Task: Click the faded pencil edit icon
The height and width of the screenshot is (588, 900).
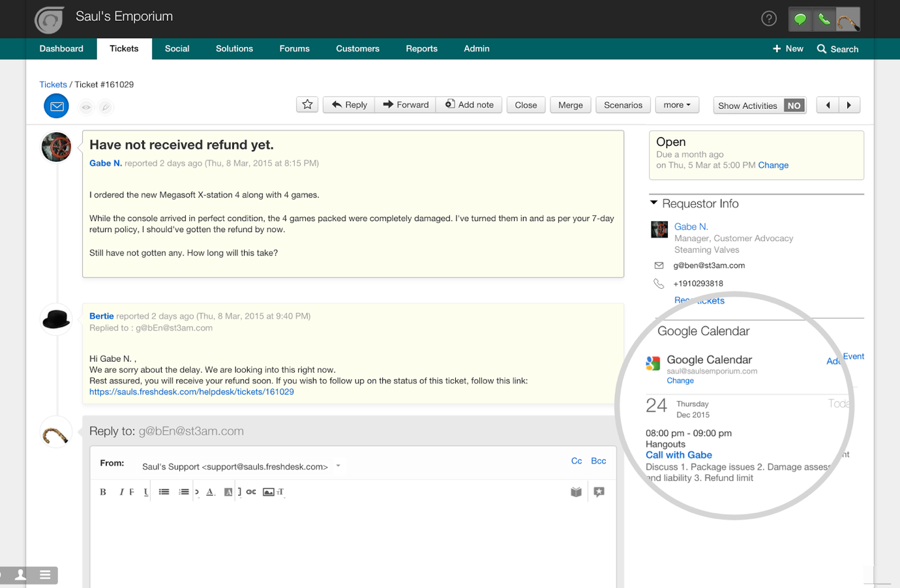Action: click(105, 107)
